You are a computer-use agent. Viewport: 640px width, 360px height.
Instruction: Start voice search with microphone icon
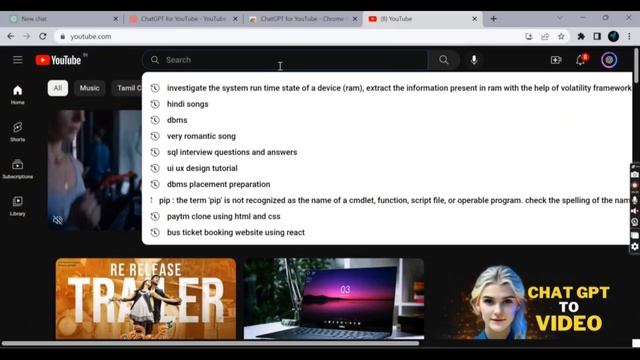[x=474, y=60]
